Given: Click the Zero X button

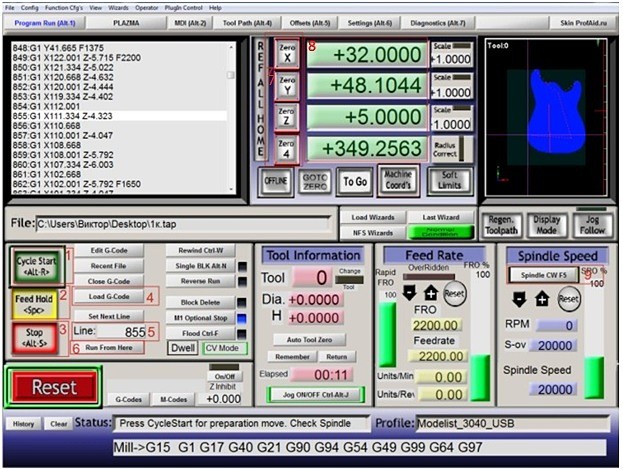Looking at the screenshot, I should click(x=287, y=53).
